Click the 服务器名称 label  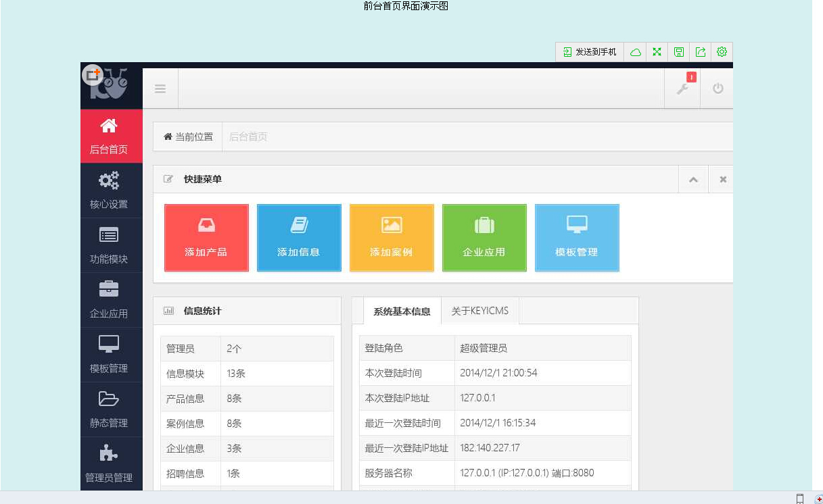(388, 473)
